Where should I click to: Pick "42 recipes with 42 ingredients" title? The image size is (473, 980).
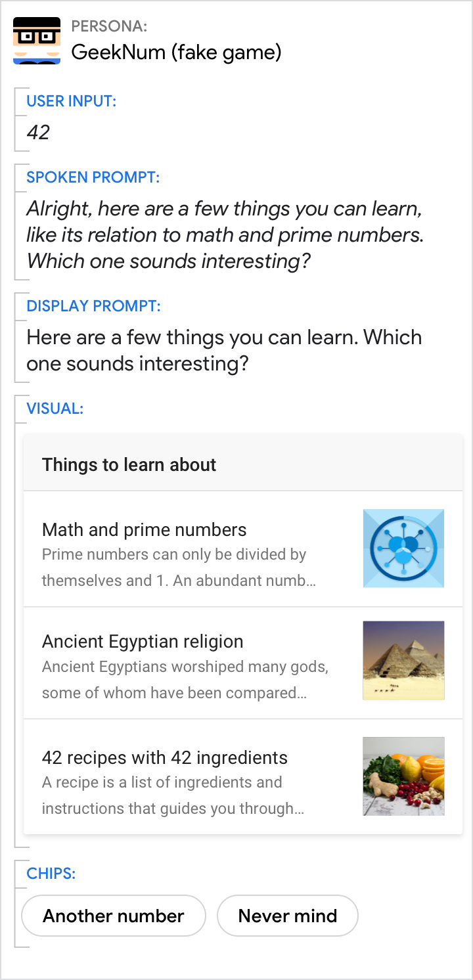(164, 758)
